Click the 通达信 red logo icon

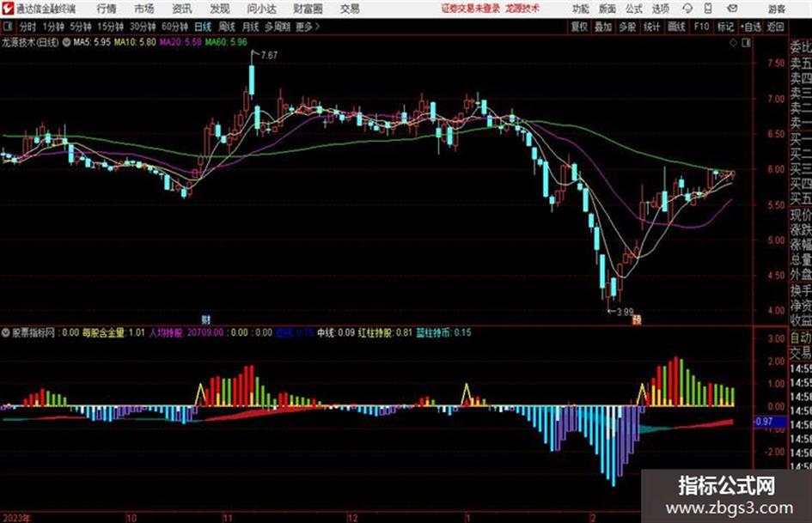tap(8, 9)
